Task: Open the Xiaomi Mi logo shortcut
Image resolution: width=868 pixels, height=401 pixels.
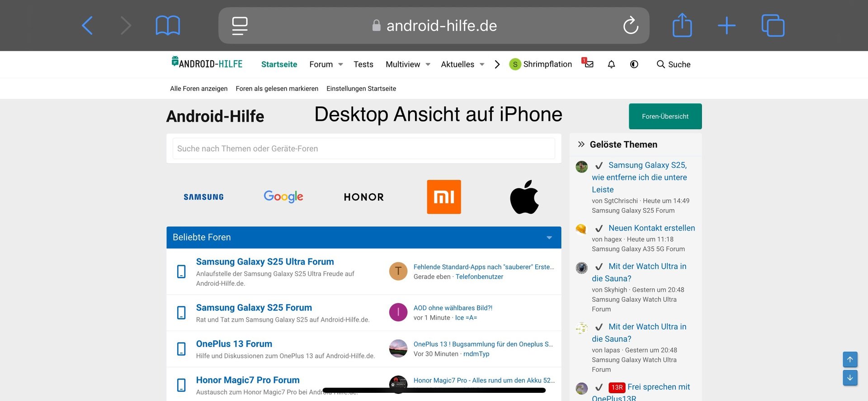Action: [444, 197]
